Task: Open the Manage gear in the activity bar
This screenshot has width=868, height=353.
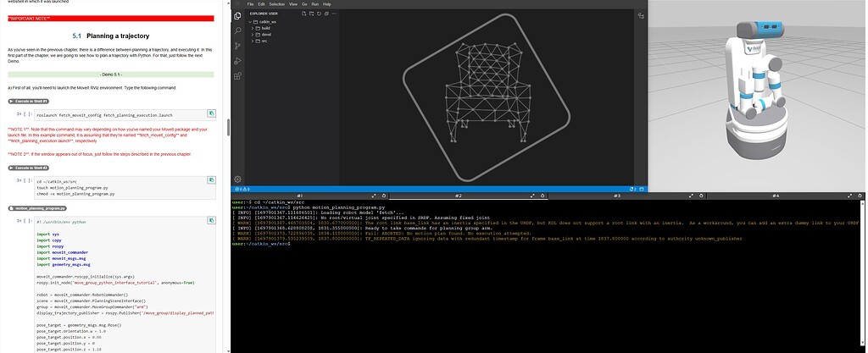Action: 237,179
